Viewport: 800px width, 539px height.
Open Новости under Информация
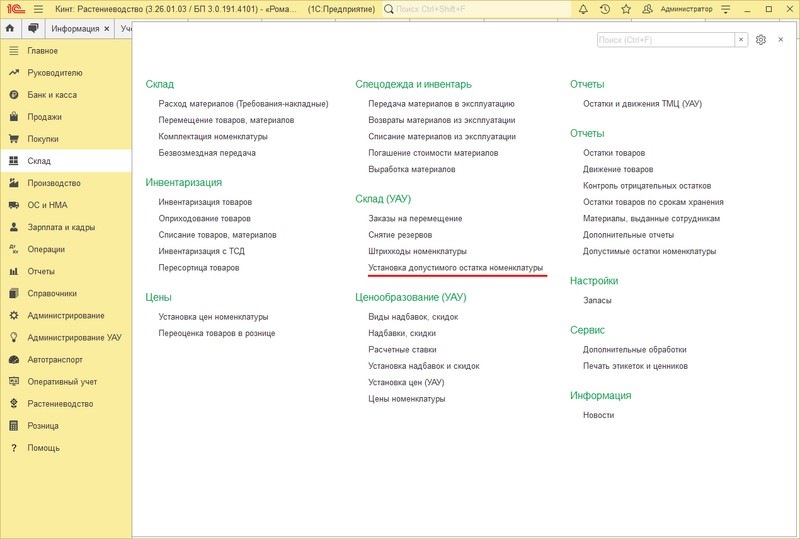(598, 415)
